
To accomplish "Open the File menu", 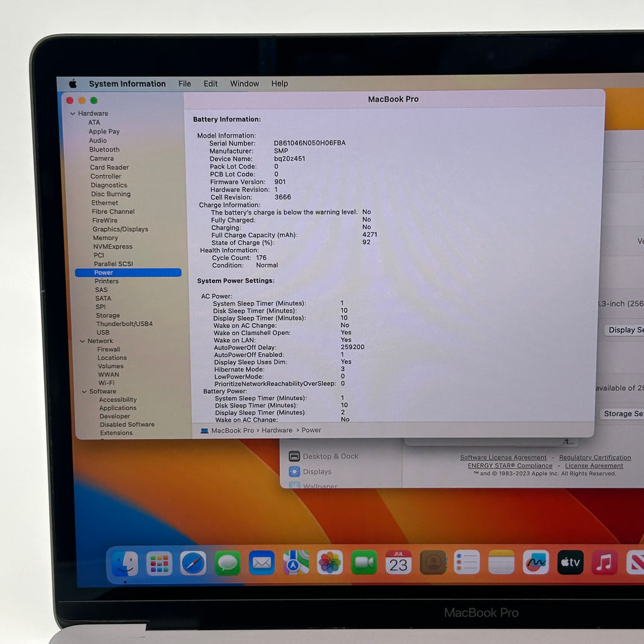I will [184, 84].
